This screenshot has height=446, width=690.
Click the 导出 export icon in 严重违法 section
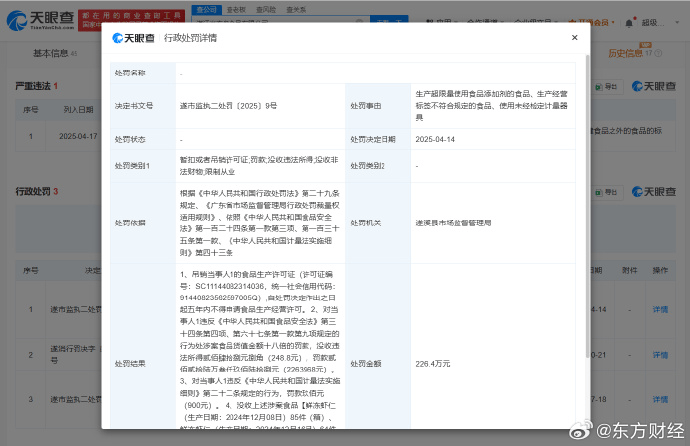[608, 87]
